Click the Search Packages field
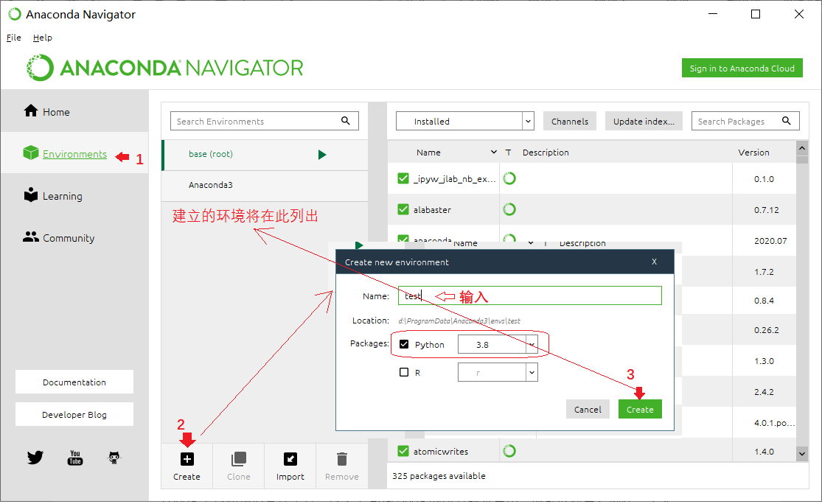 pyautogui.click(x=745, y=121)
